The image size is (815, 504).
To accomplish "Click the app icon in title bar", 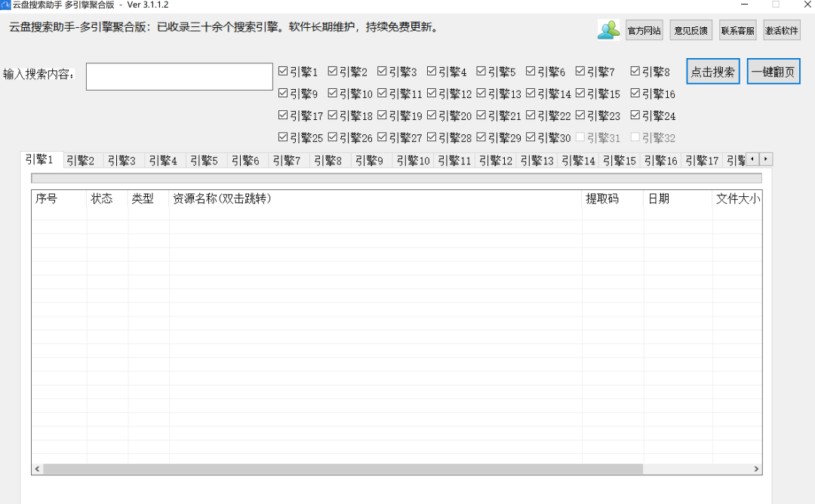I will 5,5.
